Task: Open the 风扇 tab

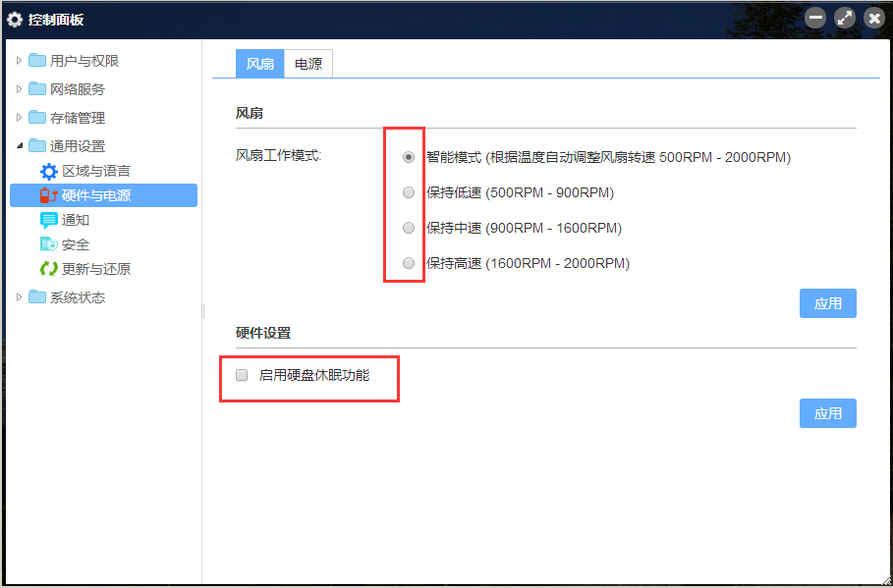Action: [259, 64]
